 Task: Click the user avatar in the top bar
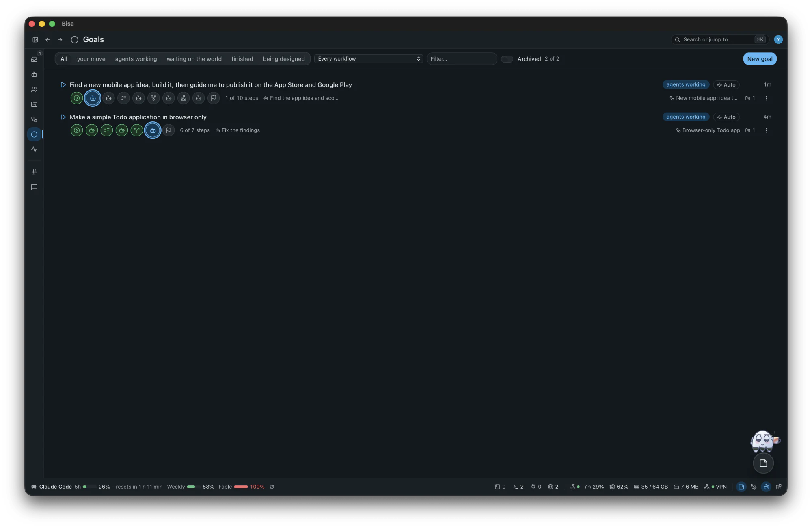click(778, 40)
